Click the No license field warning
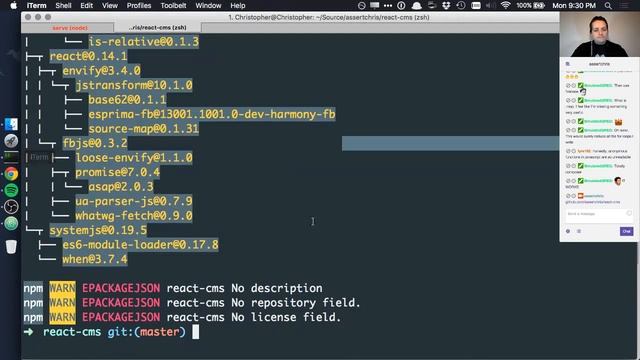Viewport: 640px width, 360px height. click(182, 317)
